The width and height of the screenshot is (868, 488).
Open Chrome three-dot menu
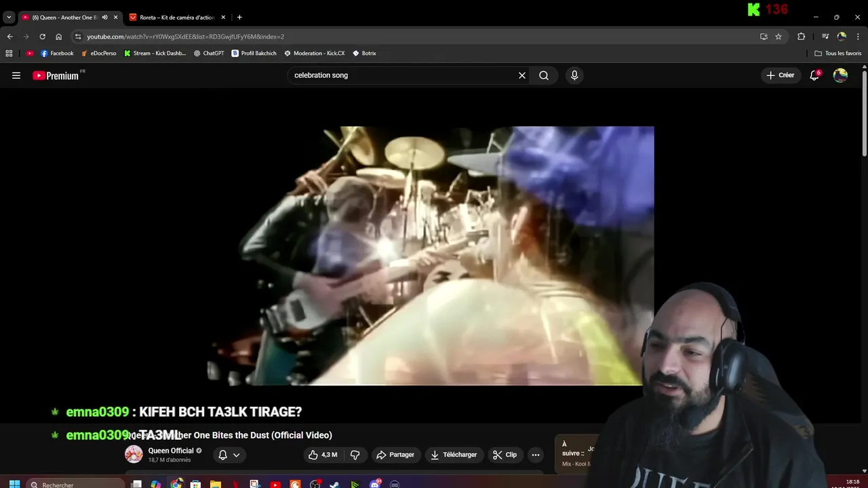click(x=859, y=37)
